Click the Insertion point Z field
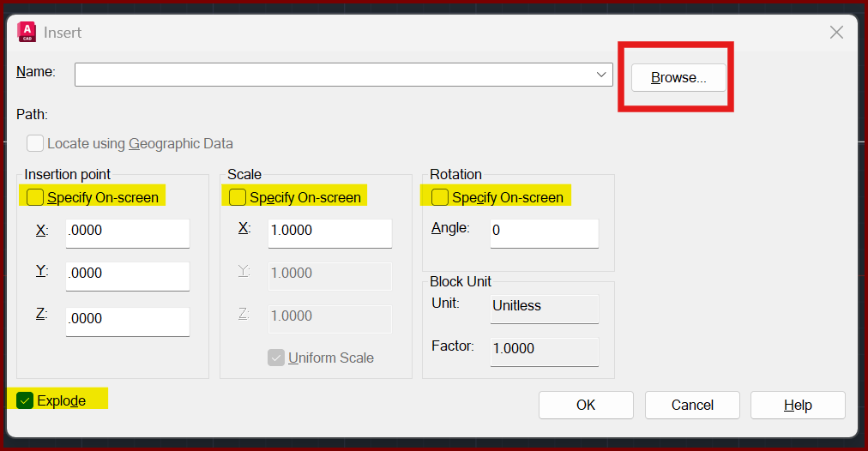 [127, 319]
